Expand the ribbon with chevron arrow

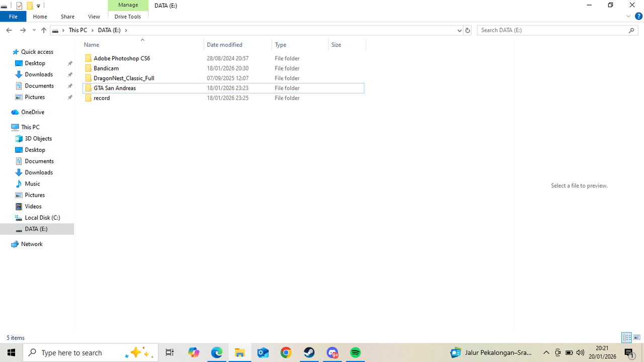[x=628, y=17]
